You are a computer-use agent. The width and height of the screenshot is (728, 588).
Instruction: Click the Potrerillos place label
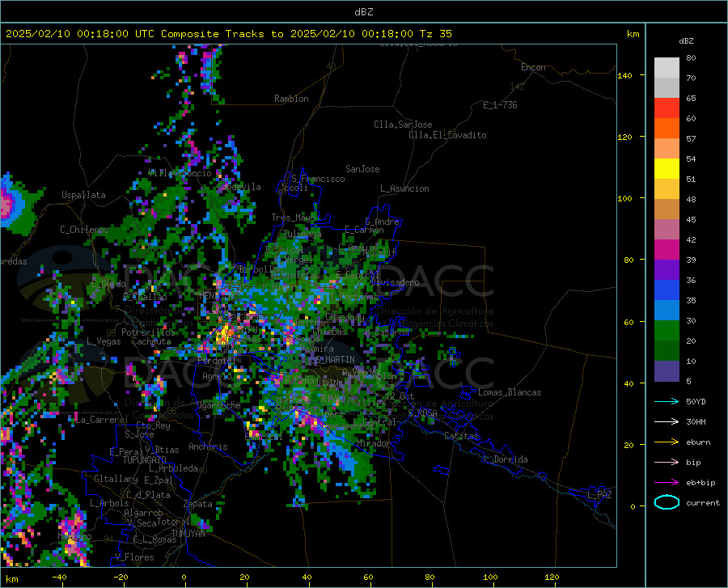coord(148,332)
